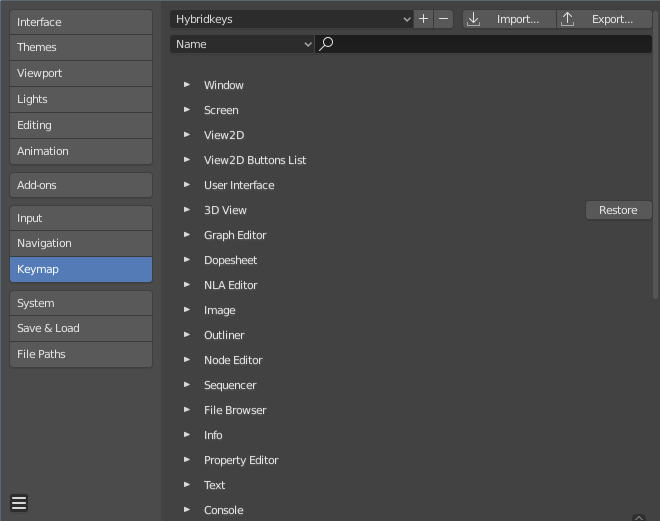This screenshot has width=660, height=521.
Task: Open the Interface preferences tab
Action: click(81, 22)
